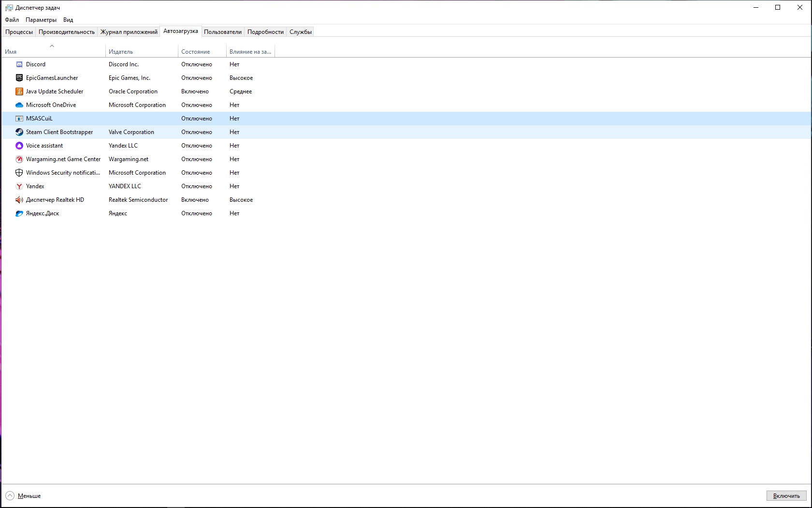Image resolution: width=812 pixels, height=508 pixels.
Task: Click the Yandex browser icon
Action: click(19, 186)
